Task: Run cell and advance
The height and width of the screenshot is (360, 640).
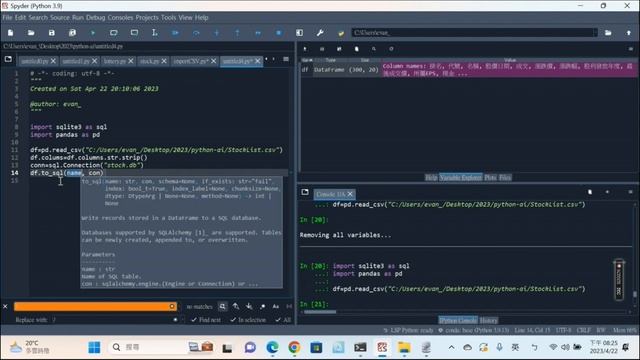Action: click(x=134, y=33)
